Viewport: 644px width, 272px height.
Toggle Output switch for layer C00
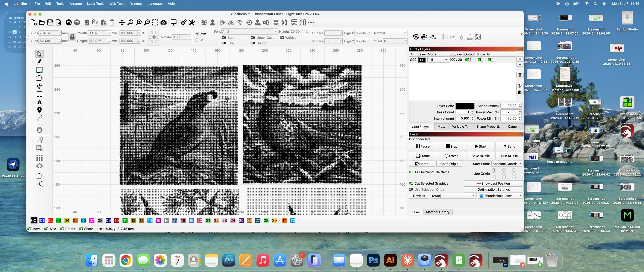click(x=468, y=60)
